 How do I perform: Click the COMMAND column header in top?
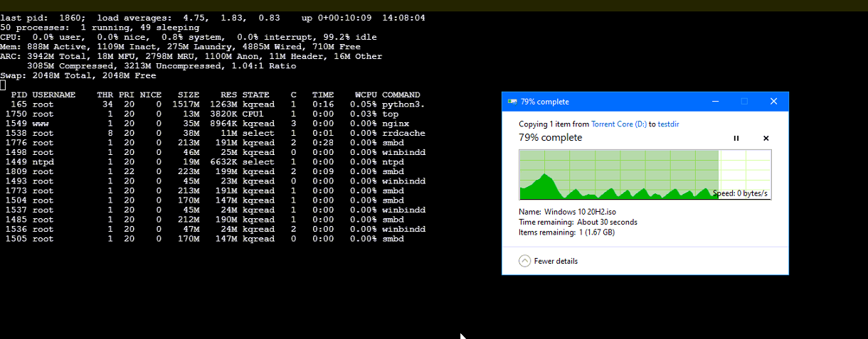click(x=401, y=95)
